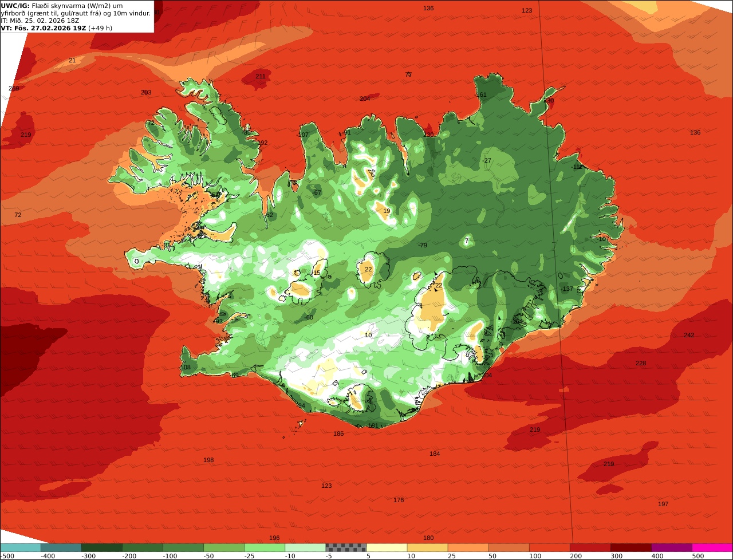Click the init time 'IT: Mið. 25. 02. 2026 18Z'

click(x=40, y=20)
